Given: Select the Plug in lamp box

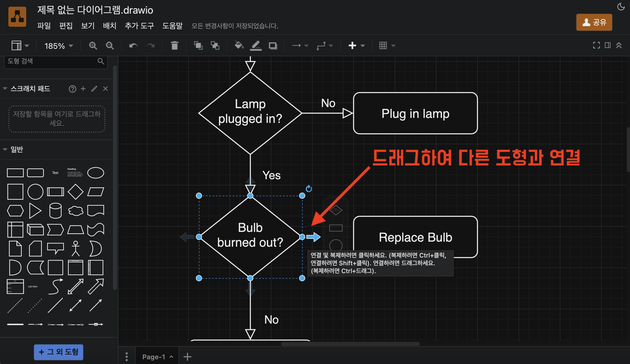Looking at the screenshot, I should (415, 113).
